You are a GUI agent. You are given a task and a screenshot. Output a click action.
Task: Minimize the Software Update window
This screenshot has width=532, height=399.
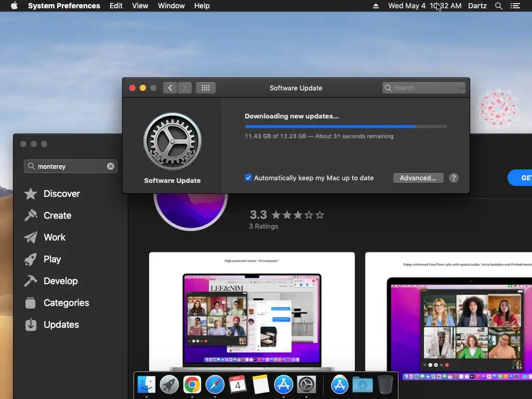click(x=143, y=88)
